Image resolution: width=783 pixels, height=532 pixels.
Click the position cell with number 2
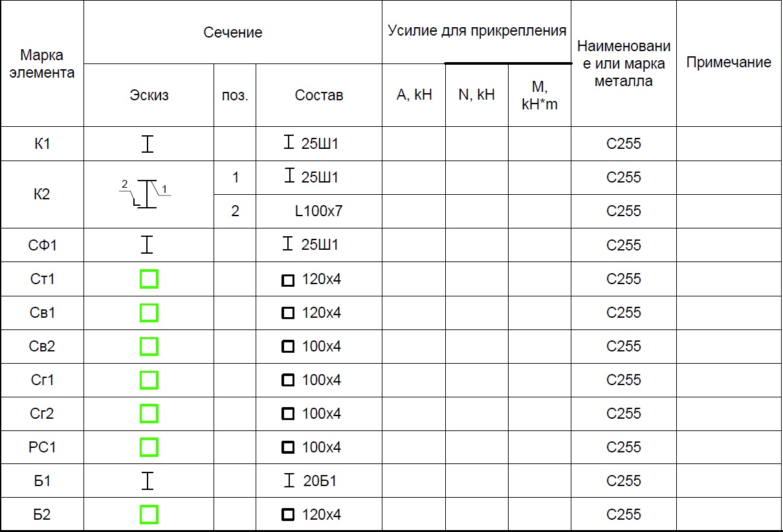tap(235, 211)
